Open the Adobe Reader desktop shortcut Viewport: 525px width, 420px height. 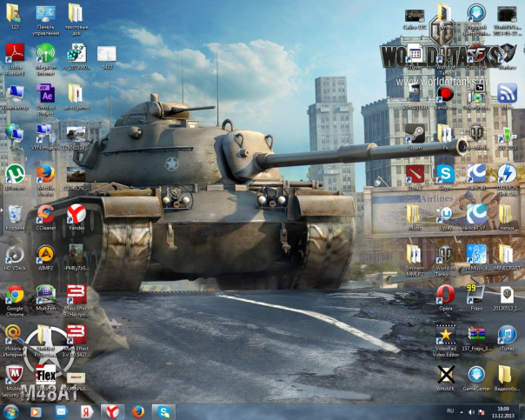(x=15, y=55)
